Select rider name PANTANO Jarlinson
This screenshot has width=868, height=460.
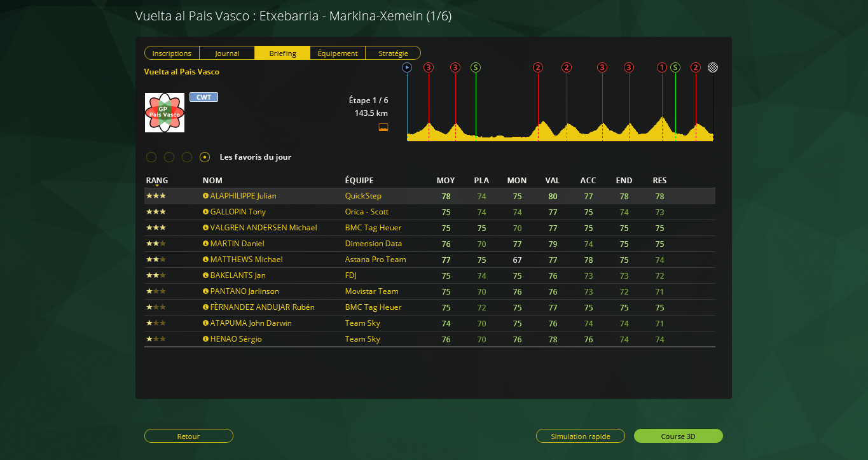click(x=245, y=291)
